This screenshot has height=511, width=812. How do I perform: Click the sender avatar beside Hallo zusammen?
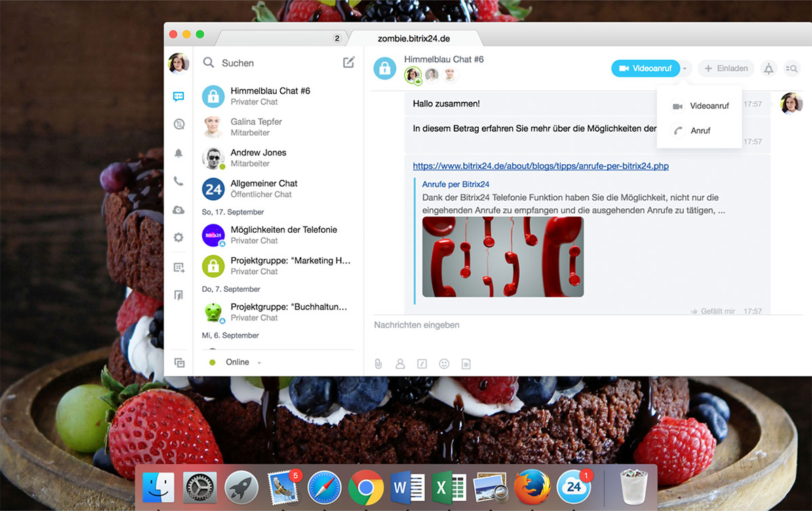pos(791,103)
